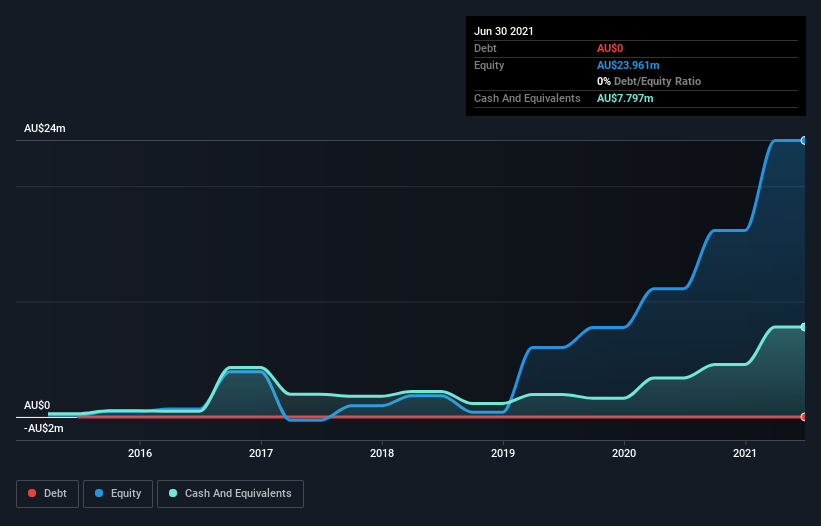Click the AU$0 y-axis label

click(x=37, y=405)
